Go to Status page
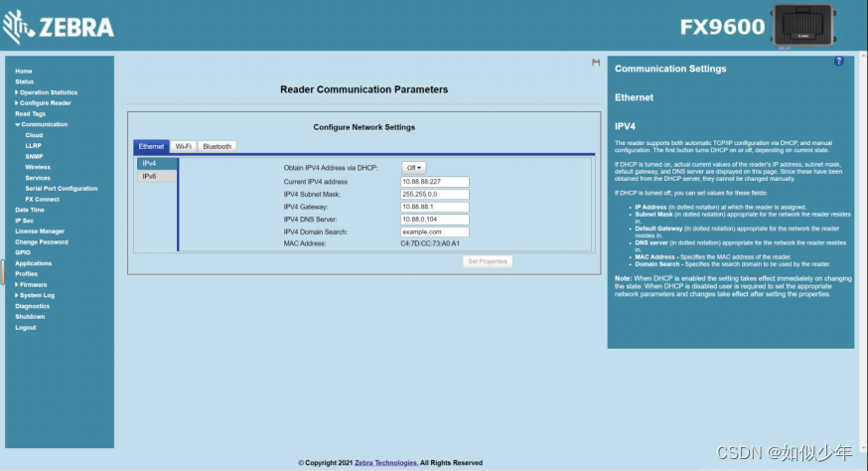 [25, 81]
